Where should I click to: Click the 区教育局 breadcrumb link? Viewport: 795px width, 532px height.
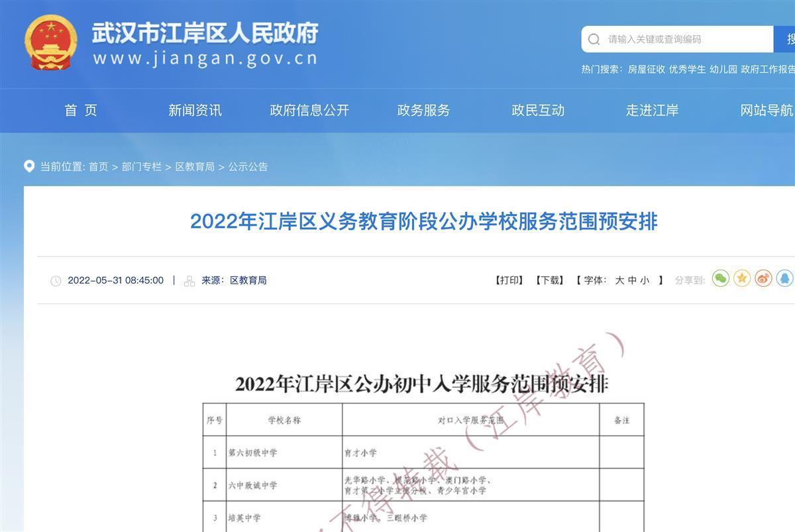(x=195, y=167)
